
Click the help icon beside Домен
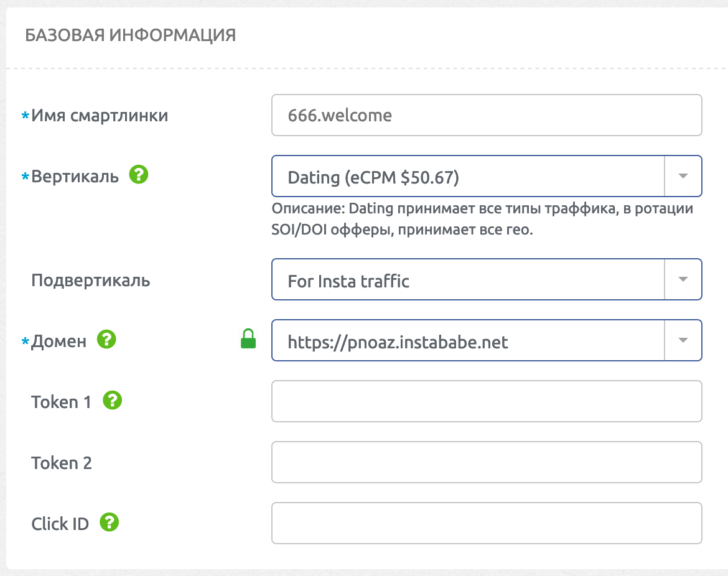[x=107, y=340]
